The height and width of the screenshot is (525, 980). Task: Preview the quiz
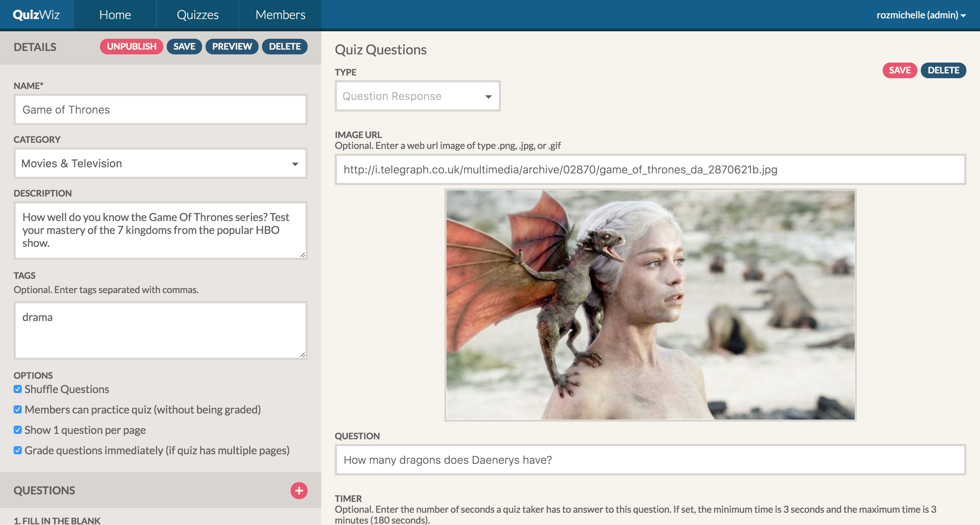coord(232,46)
